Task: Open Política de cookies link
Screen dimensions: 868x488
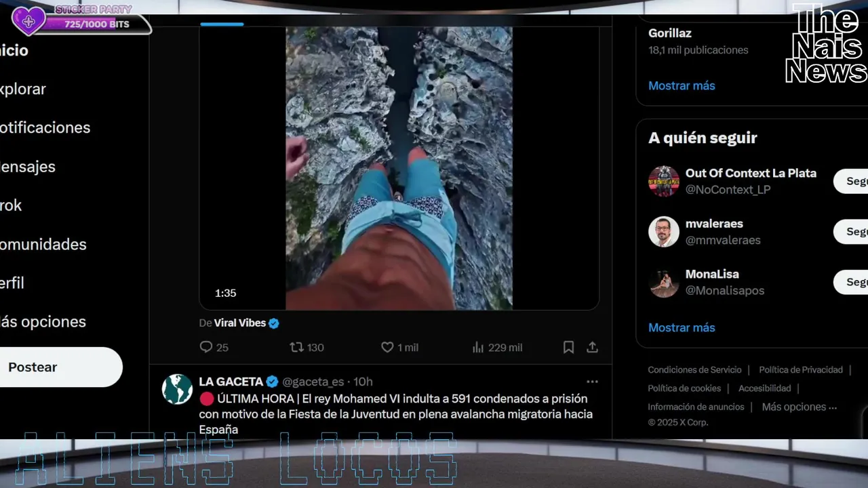Action: 684,388
